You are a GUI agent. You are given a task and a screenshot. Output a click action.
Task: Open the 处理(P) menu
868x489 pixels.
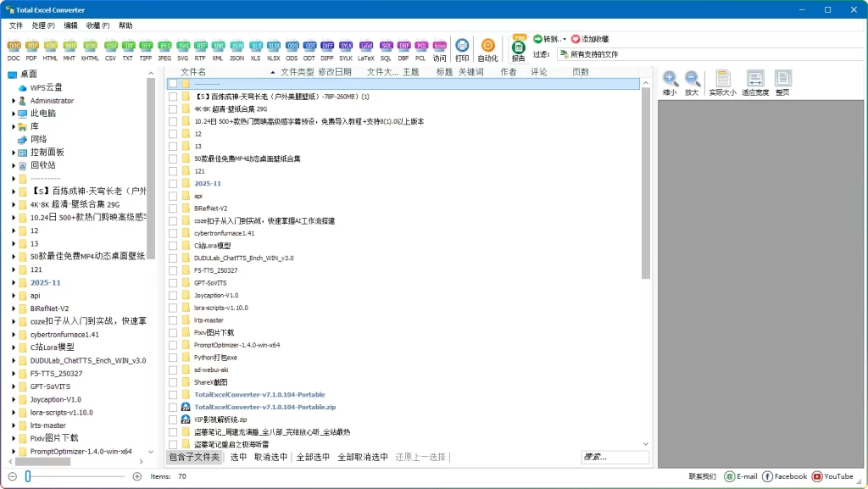[42, 25]
